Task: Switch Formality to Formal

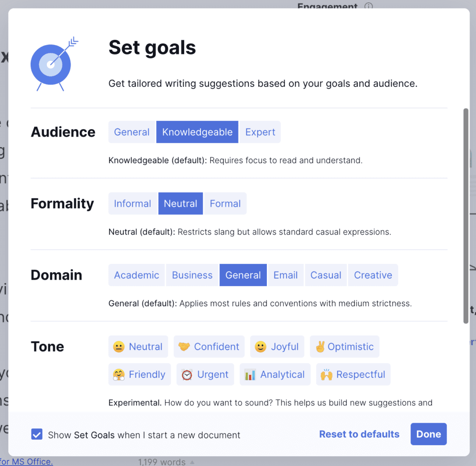Action: 225,203
